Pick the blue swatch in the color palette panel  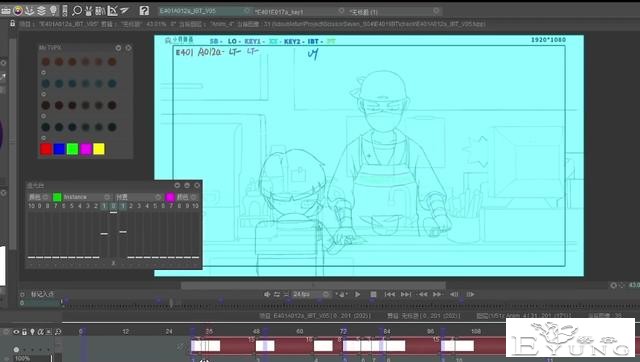point(59,149)
